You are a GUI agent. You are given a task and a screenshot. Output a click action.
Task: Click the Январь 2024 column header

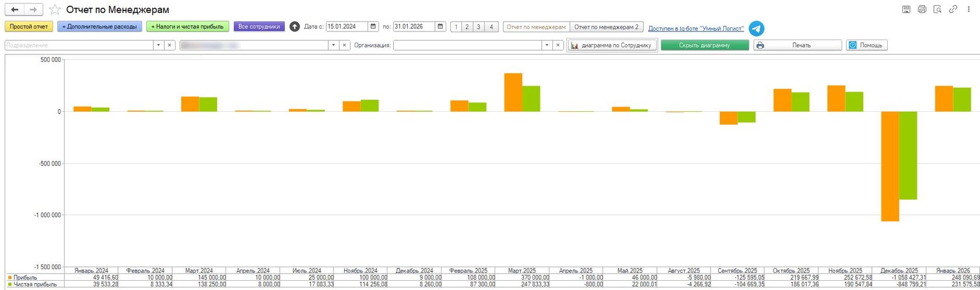point(92,271)
